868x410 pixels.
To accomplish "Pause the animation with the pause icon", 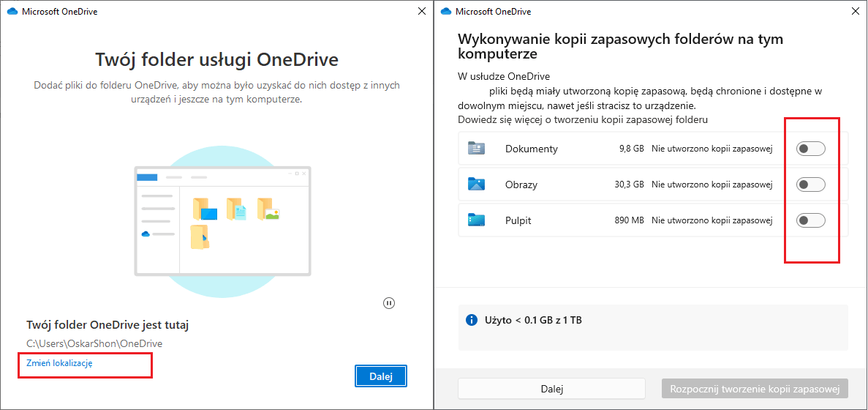I will [388, 303].
